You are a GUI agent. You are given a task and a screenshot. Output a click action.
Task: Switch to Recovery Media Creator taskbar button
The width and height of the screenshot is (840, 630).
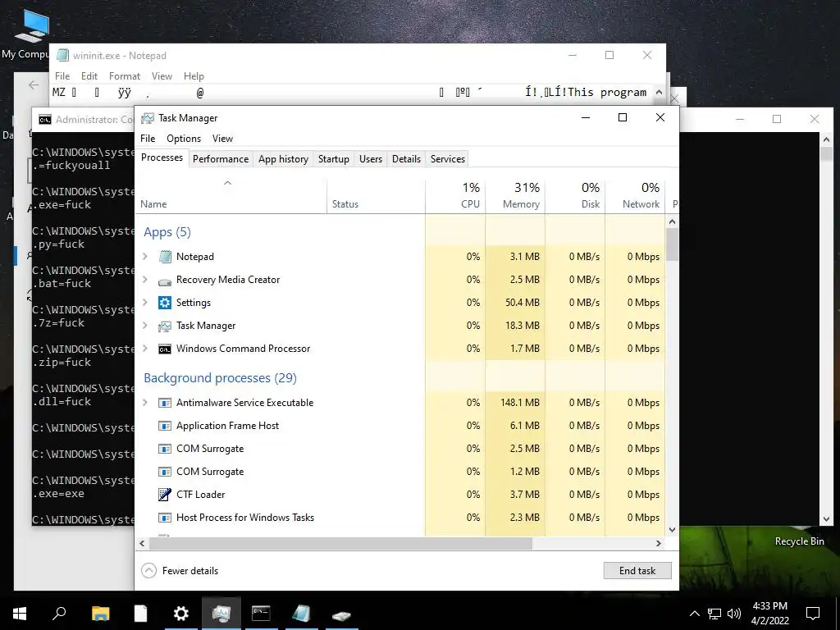[x=341, y=614]
